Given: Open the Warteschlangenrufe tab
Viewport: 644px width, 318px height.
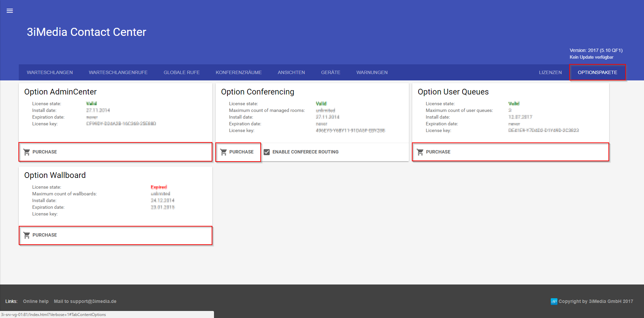Looking at the screenshot, I should pos(118,72).
